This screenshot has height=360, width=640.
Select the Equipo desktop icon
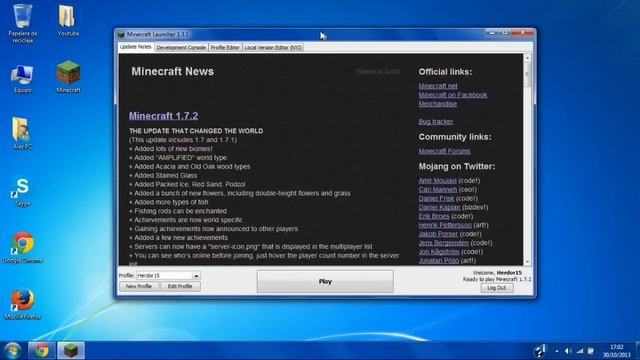[x=22, y=78]
